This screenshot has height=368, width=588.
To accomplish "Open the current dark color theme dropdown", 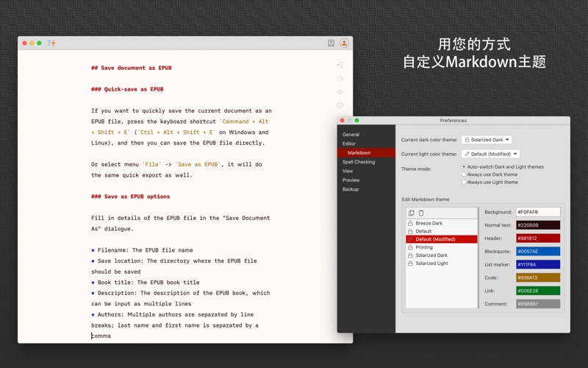I will (487, 140).
